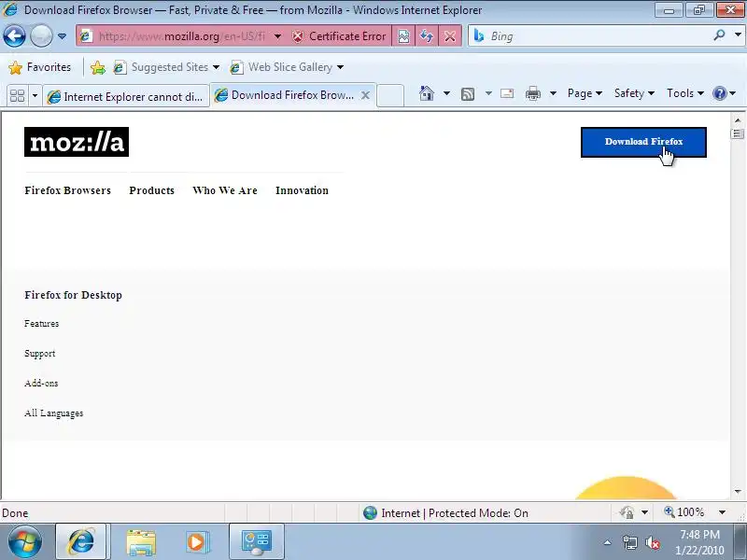Open the Tools menu

tap(685, 93)
